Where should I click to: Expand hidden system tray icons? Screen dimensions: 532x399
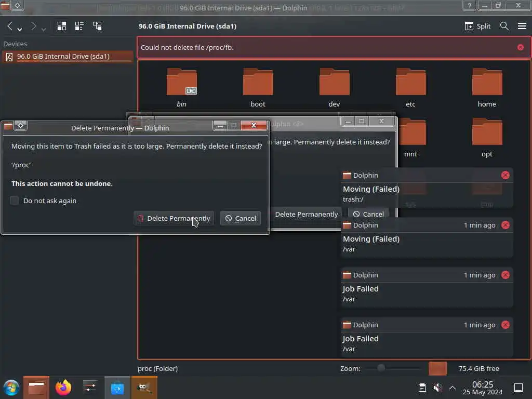[x=453, y=388]
